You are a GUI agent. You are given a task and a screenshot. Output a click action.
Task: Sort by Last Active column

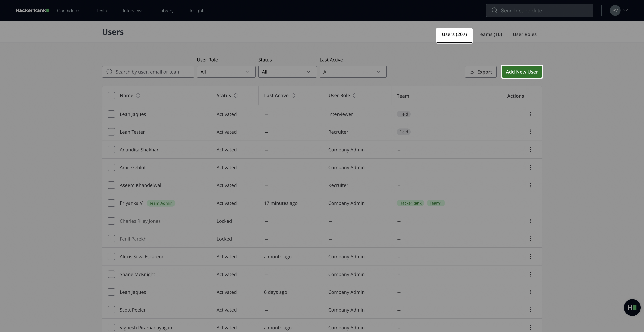click(293, 96)
